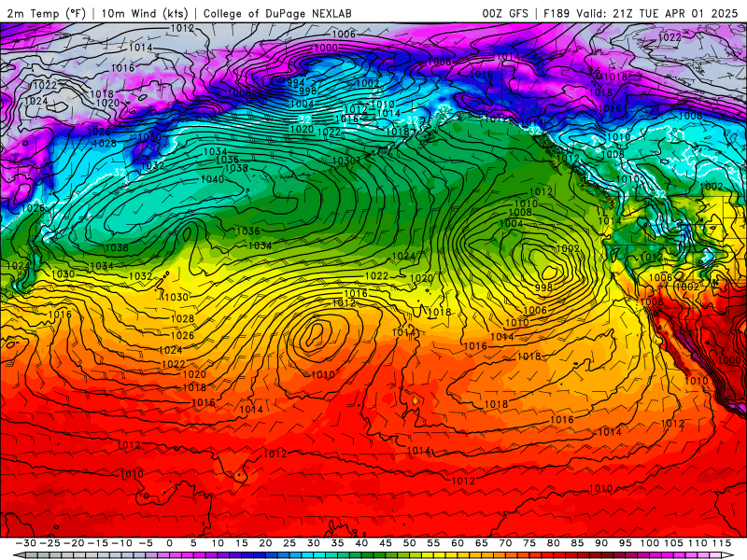Click the -20 value on temperature scale
The height and width of the screenshot is (560, 747).
[74, 543]
